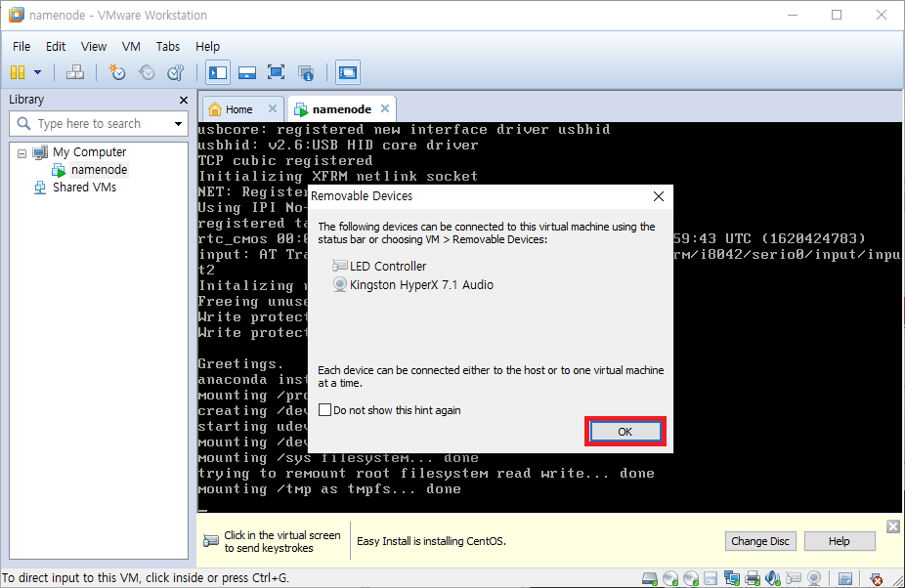The width and height of the screenshot is (905, 588).
Task: Click the floppy drive status icon
Action: coord(711,578)
